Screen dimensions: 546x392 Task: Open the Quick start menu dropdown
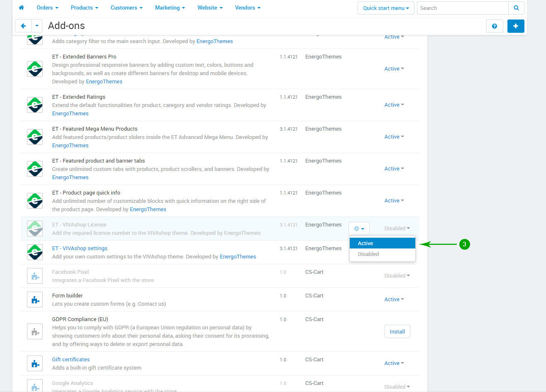point(386,8)
